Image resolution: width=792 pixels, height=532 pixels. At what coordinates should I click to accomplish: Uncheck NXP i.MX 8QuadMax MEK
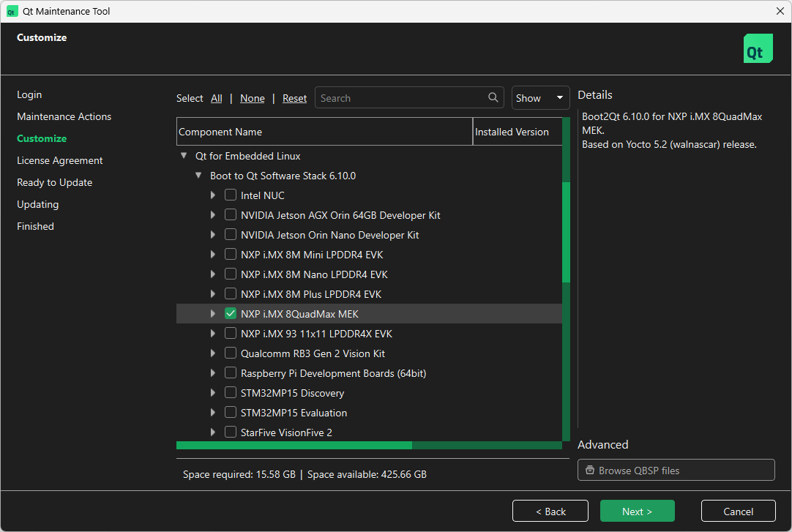(231, 313)
